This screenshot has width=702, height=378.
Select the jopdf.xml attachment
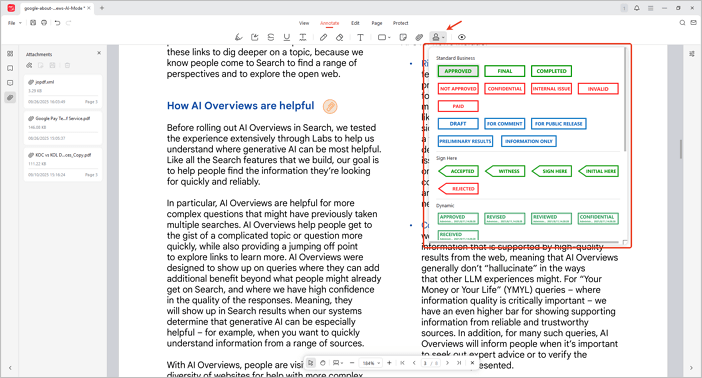(63, 91)
